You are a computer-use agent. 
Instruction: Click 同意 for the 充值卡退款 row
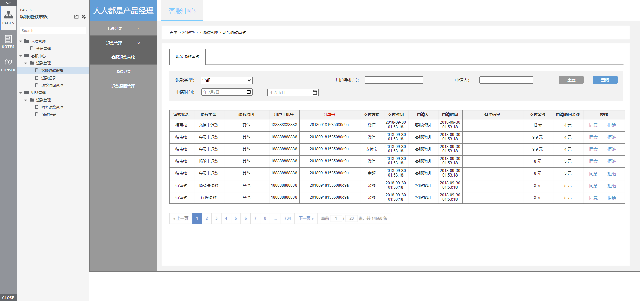593,125
